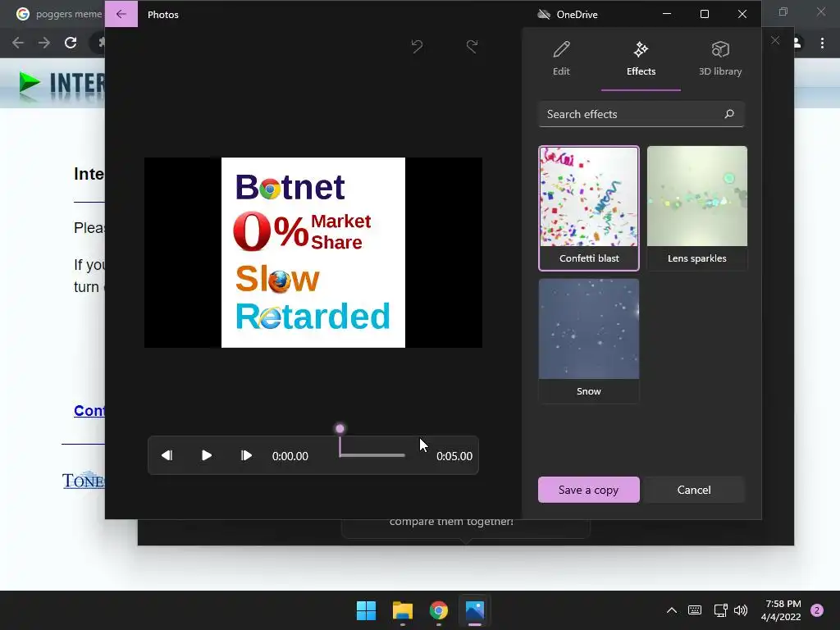
Task: Click the video timeline track
Action: tap(372, 455)
